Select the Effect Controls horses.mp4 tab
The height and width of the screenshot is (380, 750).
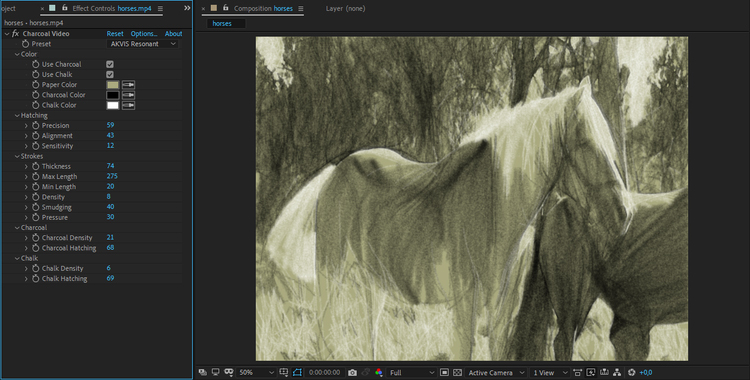(111, 9)
